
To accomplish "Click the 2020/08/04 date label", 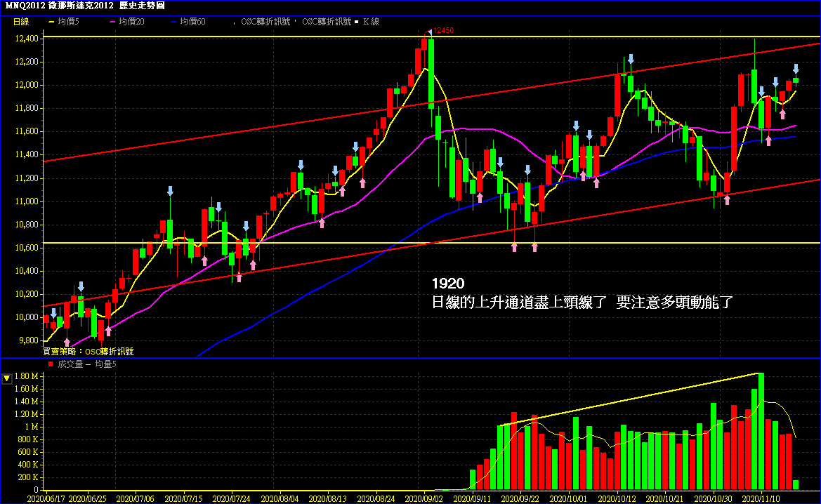I will pyautogui.click(x=280, y=499).
